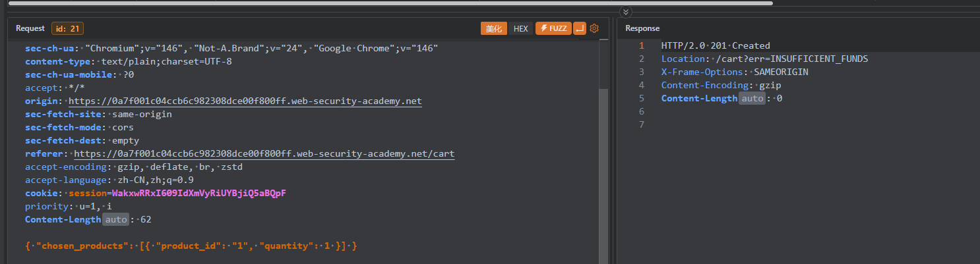Click line number 1 in response gutter
Screen dimensions: 980x264
(641, 46)
